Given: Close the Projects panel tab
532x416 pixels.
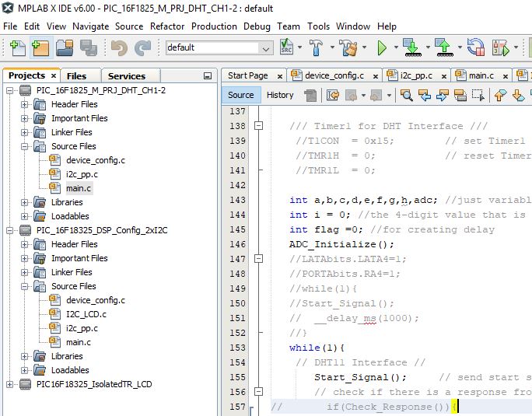Looking at the screenshot, I should click(53, 75).
